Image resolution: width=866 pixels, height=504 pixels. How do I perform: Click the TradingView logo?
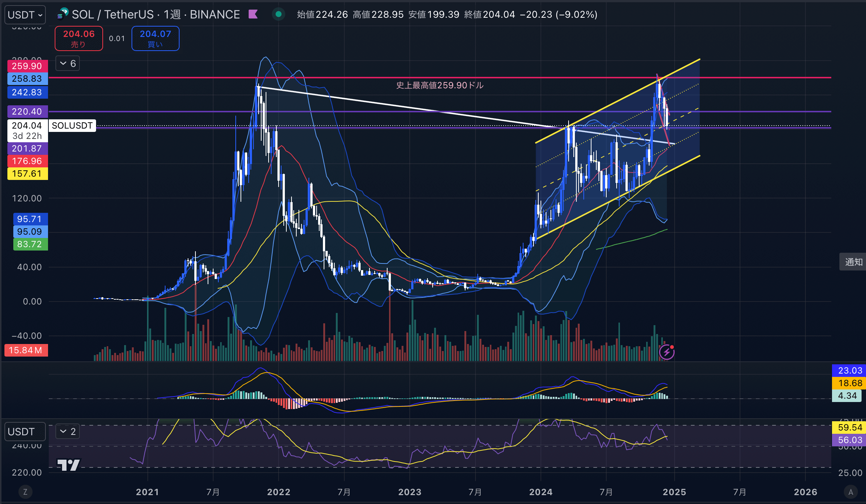68,465
